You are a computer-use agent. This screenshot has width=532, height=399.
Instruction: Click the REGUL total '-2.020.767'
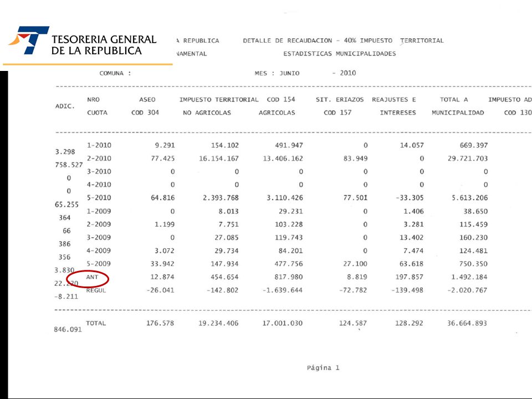coord(467,290)
